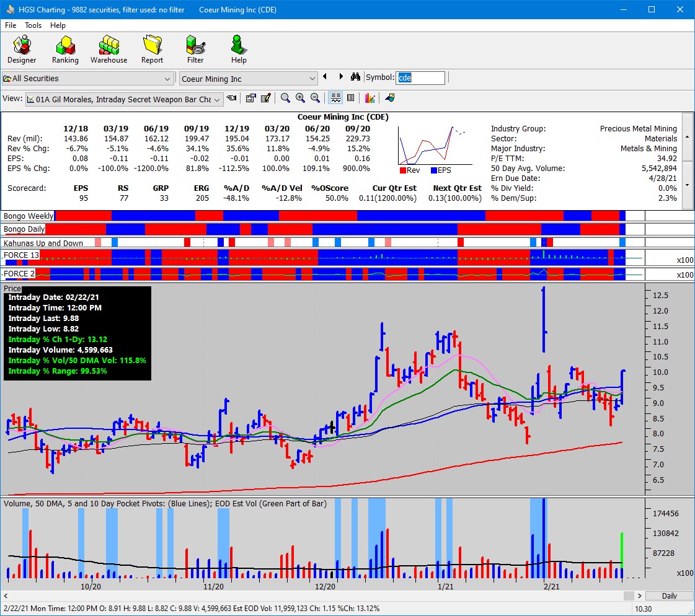Click the Intraday Volume readout line

point(60,350)
